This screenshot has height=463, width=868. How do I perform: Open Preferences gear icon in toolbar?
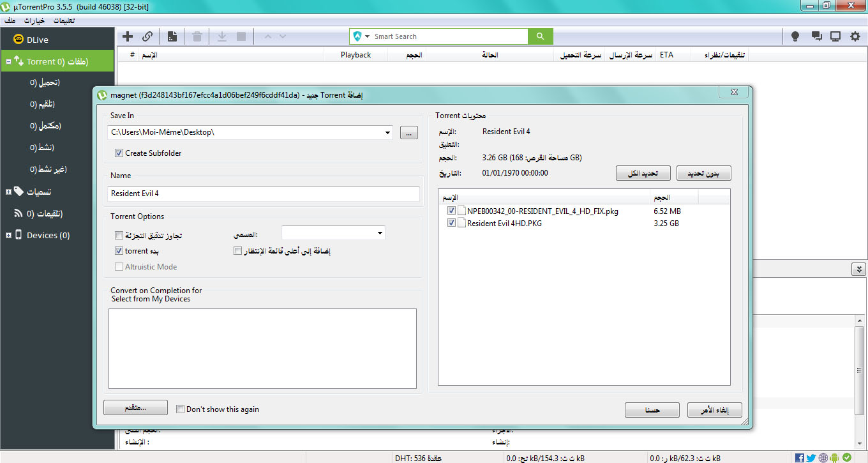click(x=855, y=36)
